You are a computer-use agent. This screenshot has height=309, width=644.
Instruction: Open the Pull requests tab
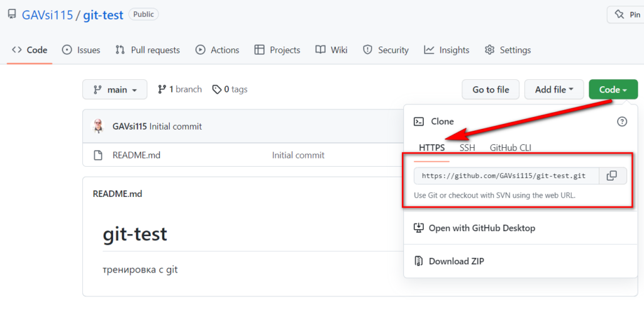[148, 50]
